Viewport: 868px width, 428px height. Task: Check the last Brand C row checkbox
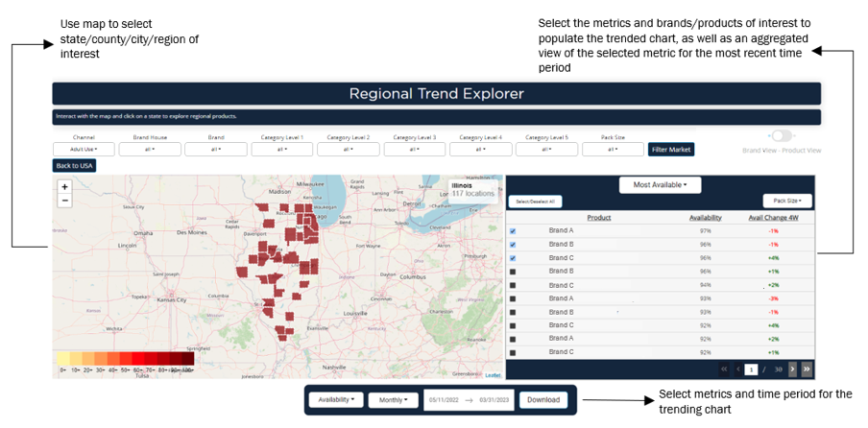tap(512, 352)
